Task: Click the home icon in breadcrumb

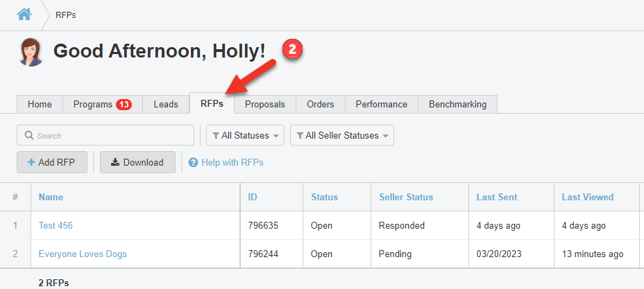Action: click(x=24, y=15)
